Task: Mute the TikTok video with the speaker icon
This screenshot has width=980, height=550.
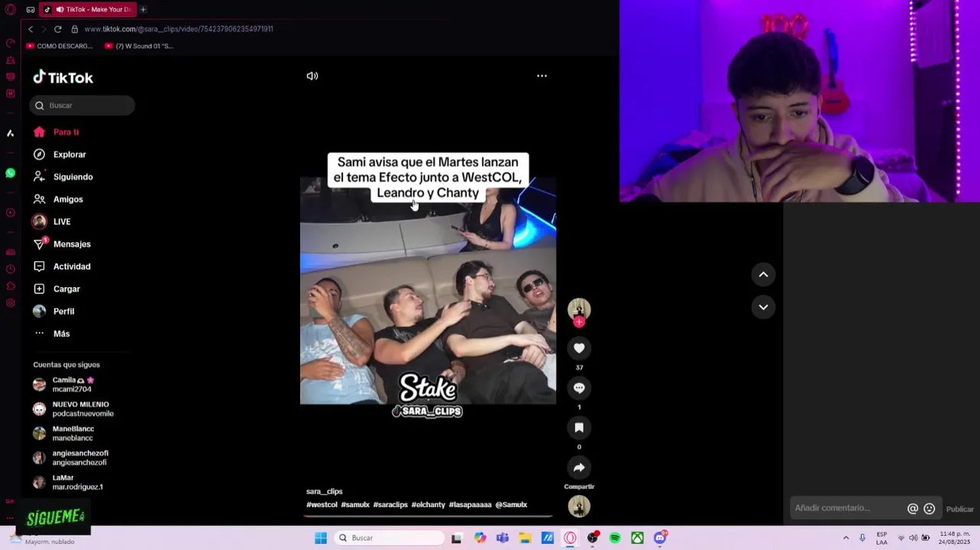Action: (x=312, y=76)
